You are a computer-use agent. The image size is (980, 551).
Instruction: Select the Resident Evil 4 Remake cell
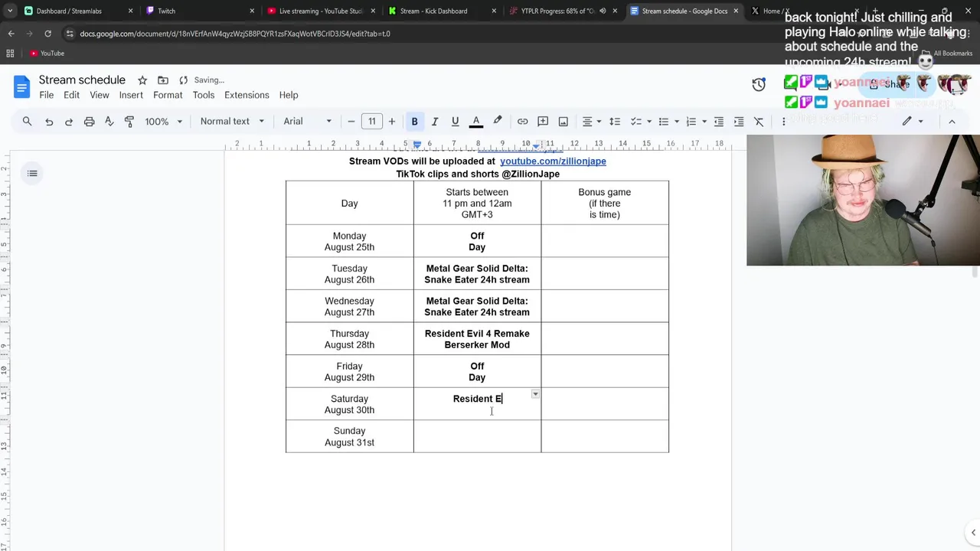click(477, 339)
